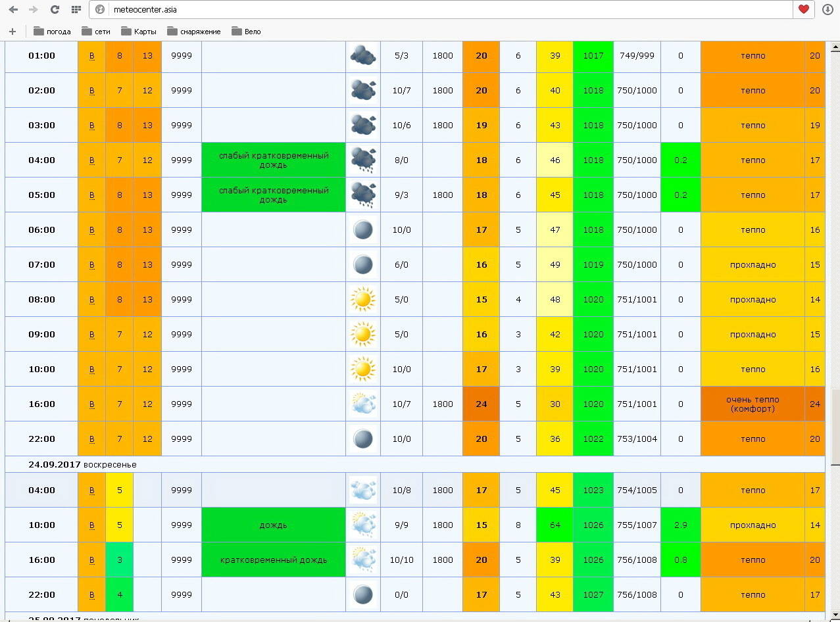Viewport: 840px width, 622px height.
Task: Click the rain cloud icon at 04:00
Action: click(x=363, y=160)
